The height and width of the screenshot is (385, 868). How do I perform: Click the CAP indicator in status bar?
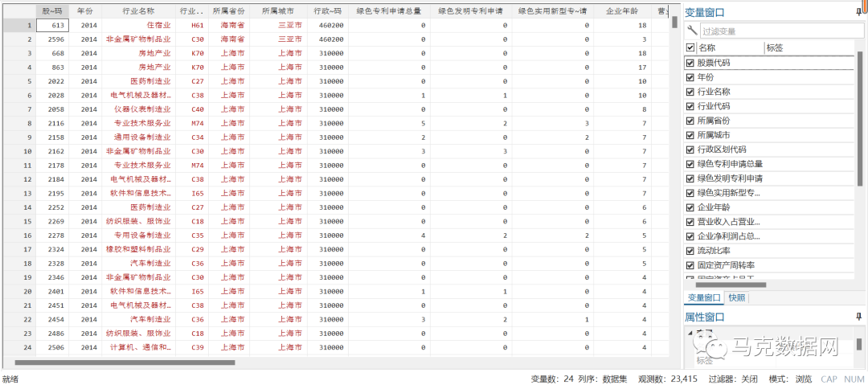point(829,379)
